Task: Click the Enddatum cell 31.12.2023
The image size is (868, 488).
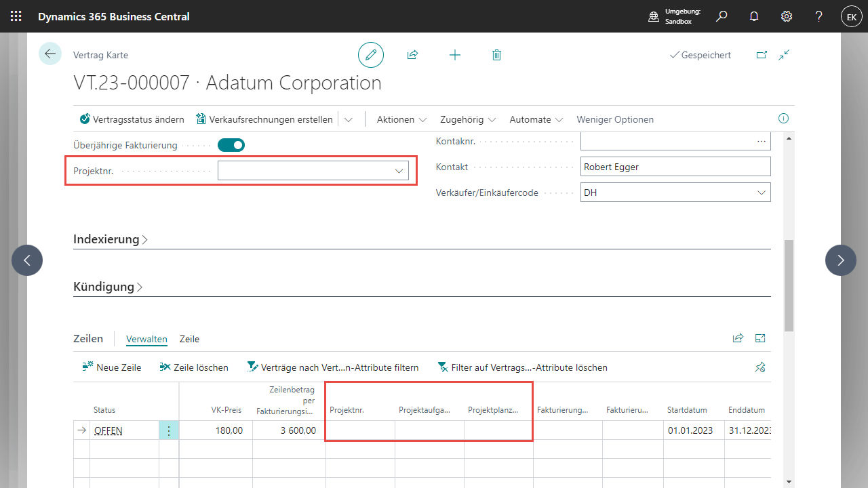Action: pos(749,430)
